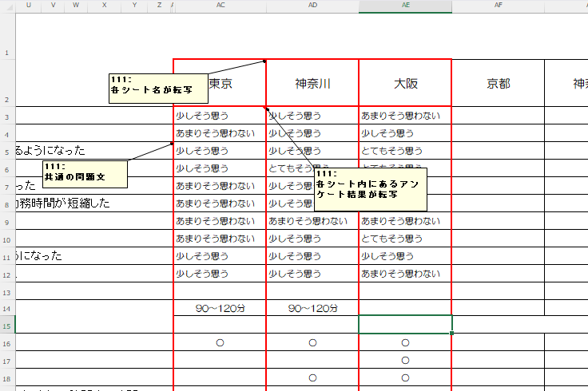This screenshot has height=391, width=588.
Task: Click empty cell AF3 under 京都
Action: [x=498, y=116]
